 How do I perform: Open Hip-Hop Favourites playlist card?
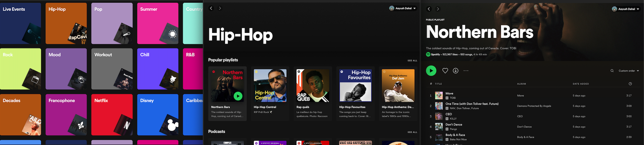tap(356, 94)
